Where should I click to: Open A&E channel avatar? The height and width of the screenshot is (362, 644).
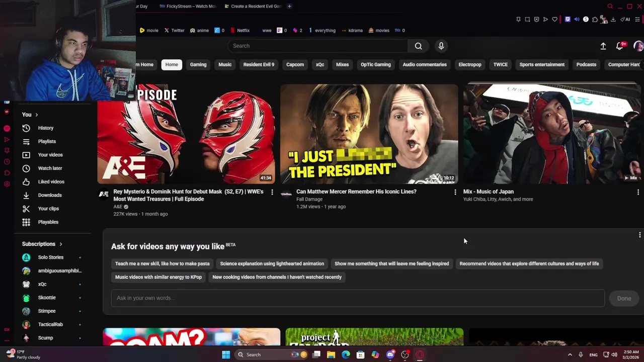click(x=104, y=194)
